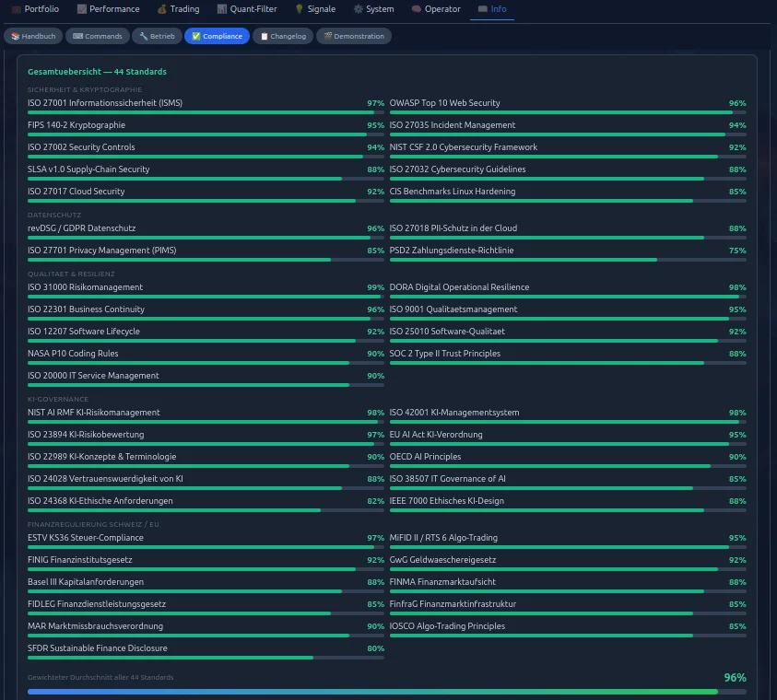Click 'ISO 27017 Cloud Security' label

[x=77, y=191]
